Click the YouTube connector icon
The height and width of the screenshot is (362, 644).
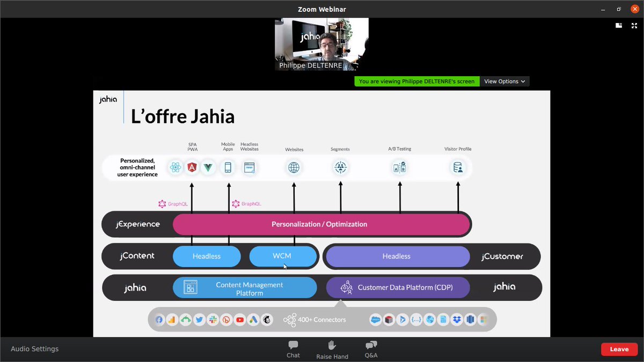(240, 320)
